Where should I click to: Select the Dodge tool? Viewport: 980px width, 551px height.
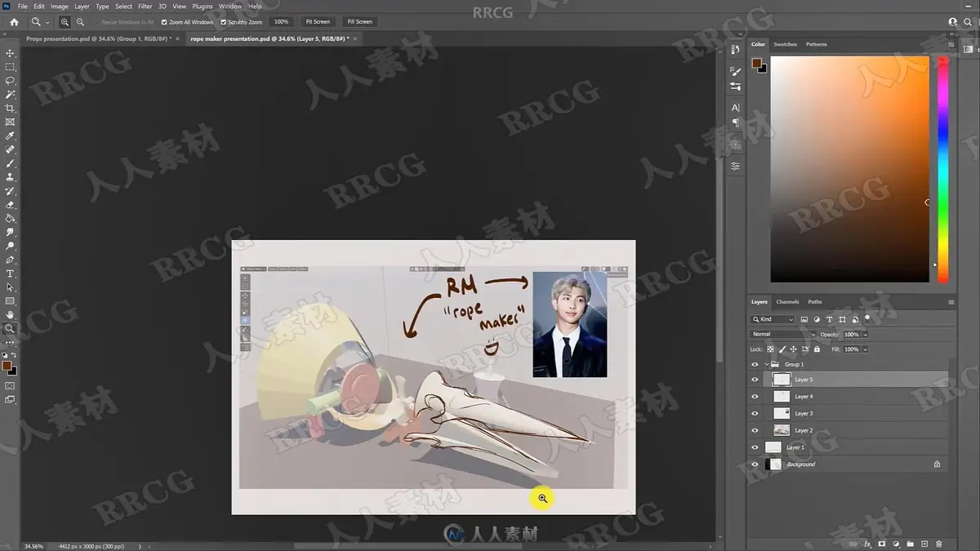pos(11,246)
